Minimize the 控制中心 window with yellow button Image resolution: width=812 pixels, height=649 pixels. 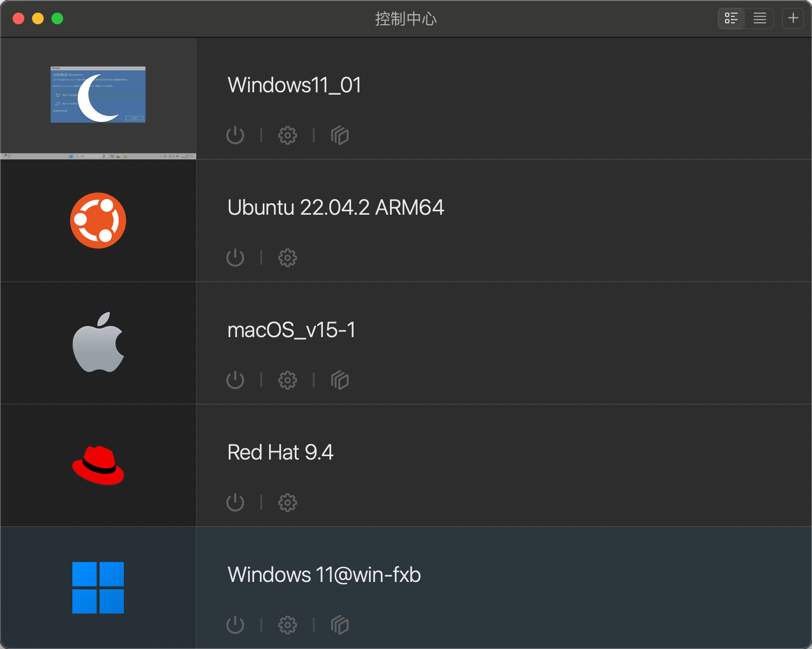pos(38,18)
